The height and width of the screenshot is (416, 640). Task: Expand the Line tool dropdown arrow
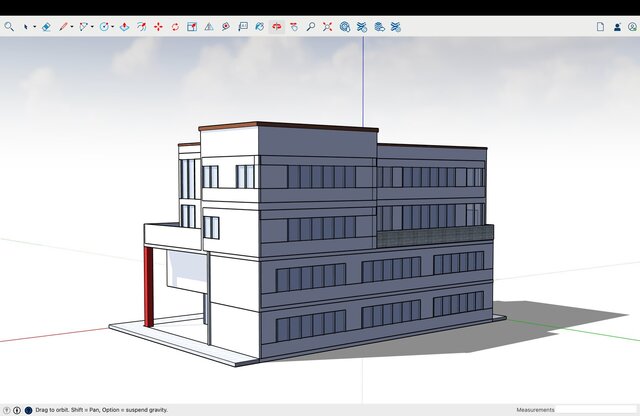72,27
